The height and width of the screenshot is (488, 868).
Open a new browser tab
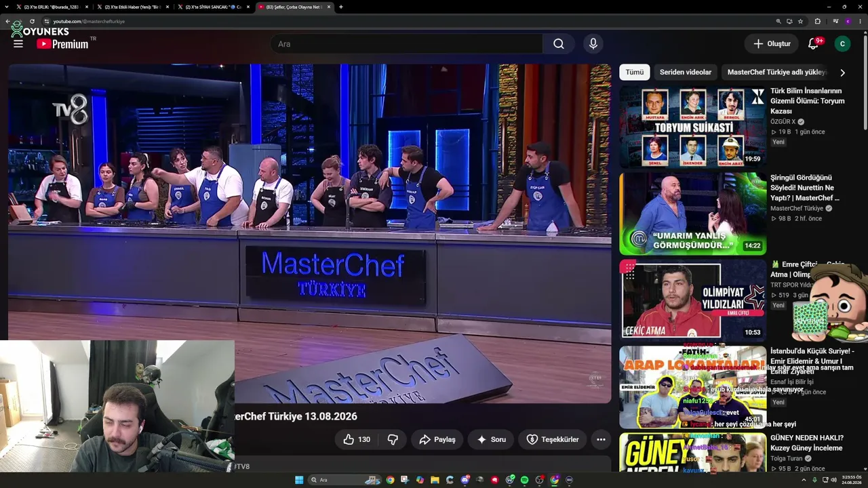[x=340, y=7]
